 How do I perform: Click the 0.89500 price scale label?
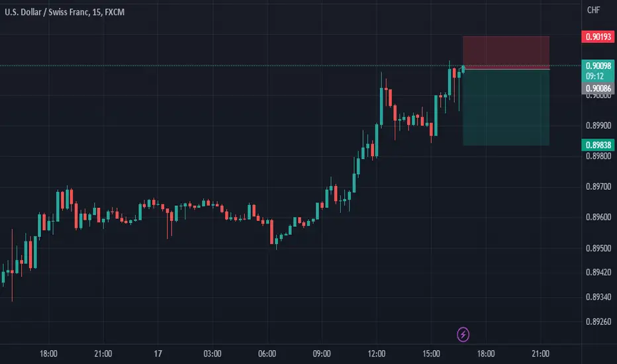coord(598,248)
